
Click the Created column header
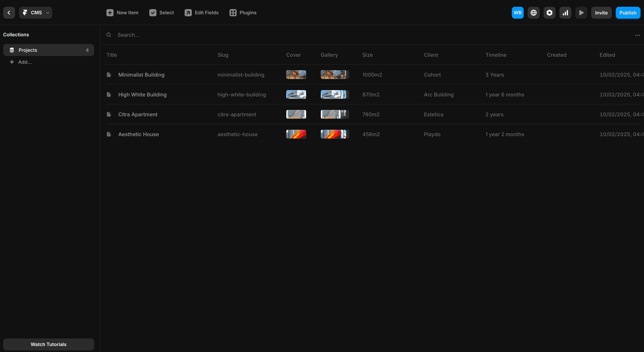pyautogui.click(x=556, y=55)
